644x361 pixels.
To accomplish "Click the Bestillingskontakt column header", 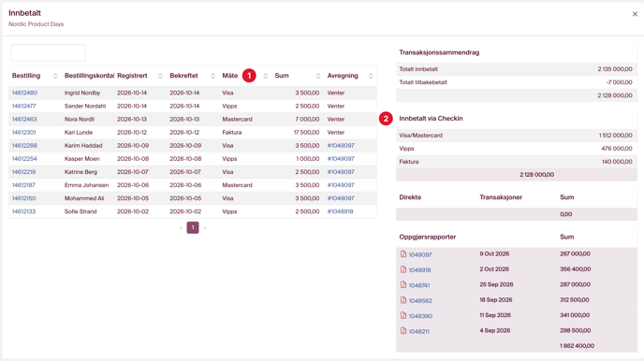I will (89, 76).
